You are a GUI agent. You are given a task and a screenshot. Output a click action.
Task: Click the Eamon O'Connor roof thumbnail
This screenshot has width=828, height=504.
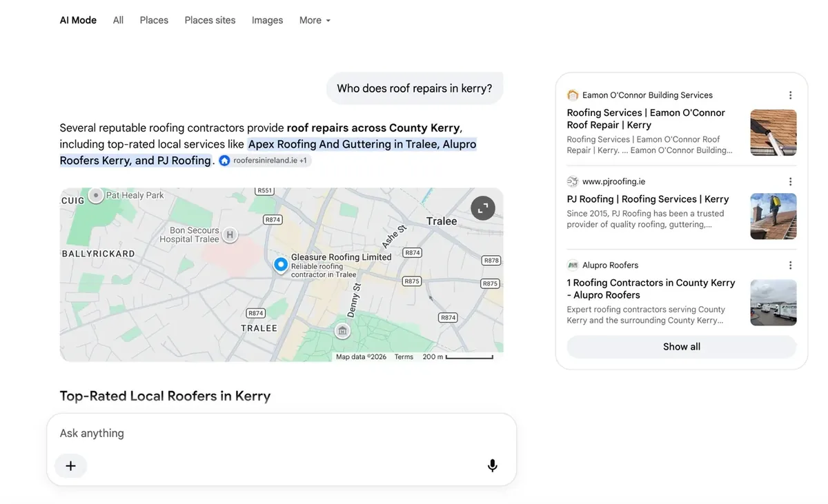pos(773,132)
